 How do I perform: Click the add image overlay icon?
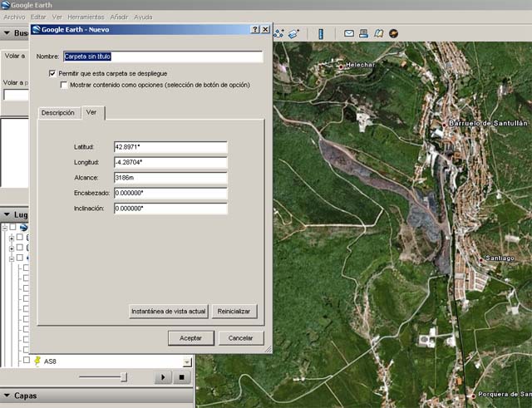coord(293,33)
